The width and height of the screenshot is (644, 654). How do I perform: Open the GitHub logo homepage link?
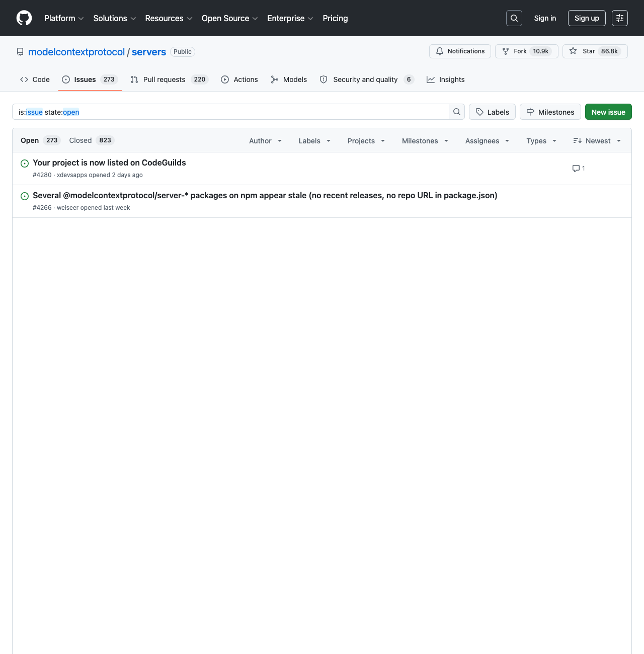tap(24, 18)
